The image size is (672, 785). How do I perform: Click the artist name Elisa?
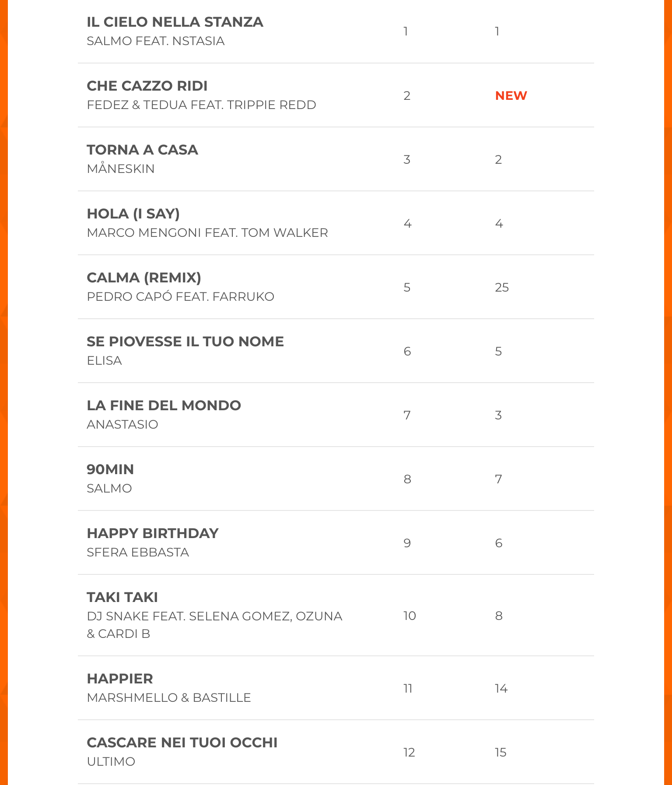click(104, 361)
